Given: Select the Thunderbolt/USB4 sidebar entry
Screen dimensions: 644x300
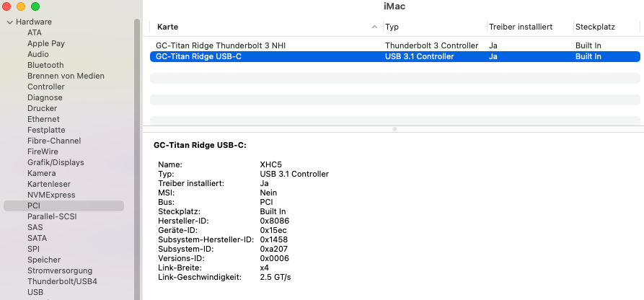Looking at the screenshot, I should pos(62,281).
